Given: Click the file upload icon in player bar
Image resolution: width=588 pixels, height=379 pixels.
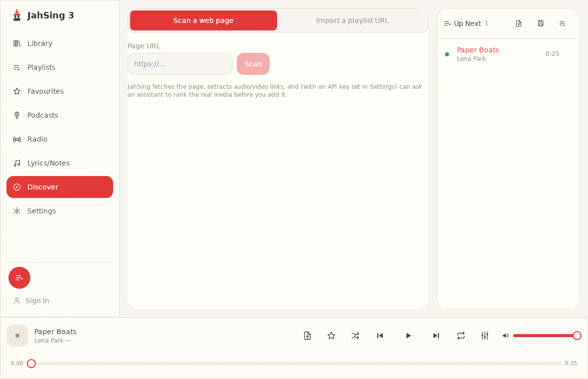Looking at the screenshot, I should [307, 336].
